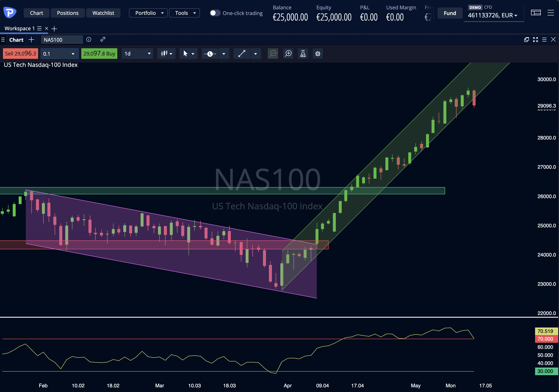Expand the Portfolio dropdown menu
This screenshot has height=392, width=559.
[148, 13]
